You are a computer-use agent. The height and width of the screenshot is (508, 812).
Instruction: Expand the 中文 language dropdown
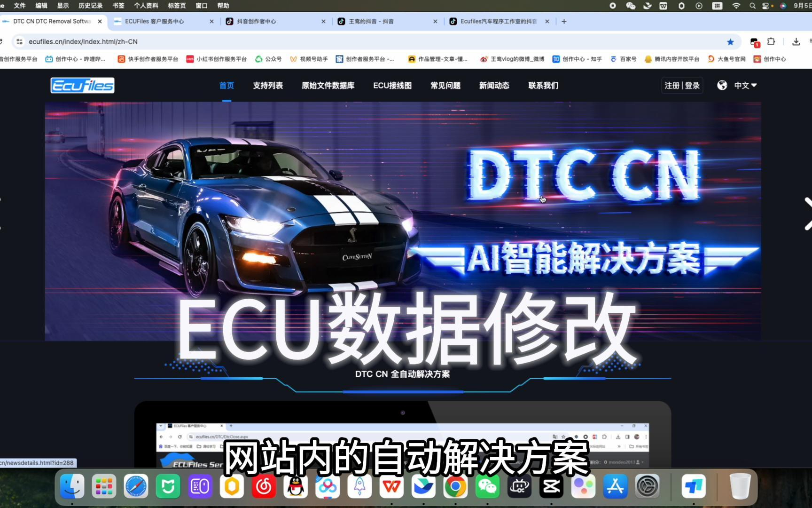click(745, 86)
